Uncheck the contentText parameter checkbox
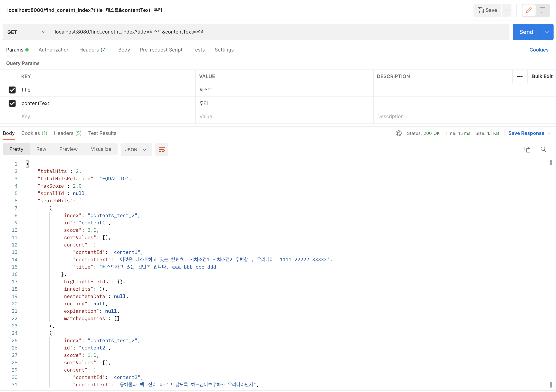556x392 pixels. point(12,103)
